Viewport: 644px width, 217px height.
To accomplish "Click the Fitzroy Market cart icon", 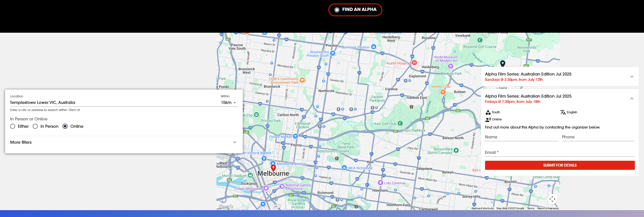I will [295, 136].
